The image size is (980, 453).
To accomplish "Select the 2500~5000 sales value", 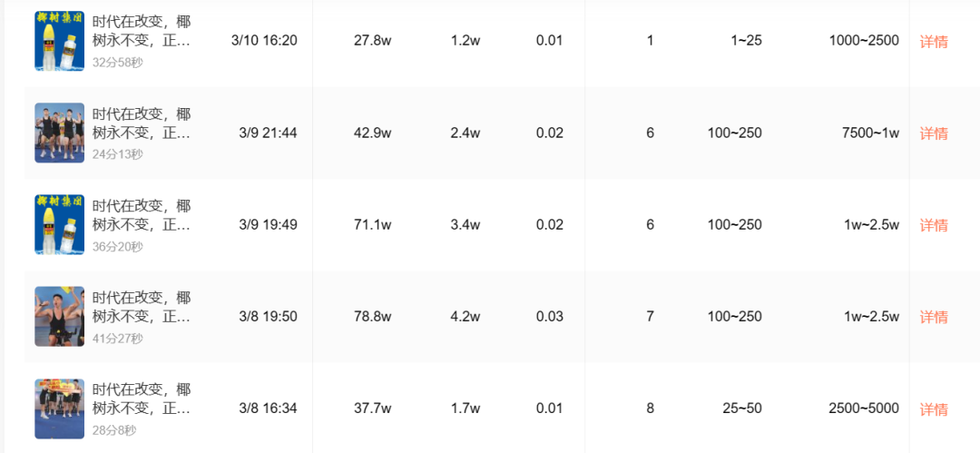I will pos(864,409).
